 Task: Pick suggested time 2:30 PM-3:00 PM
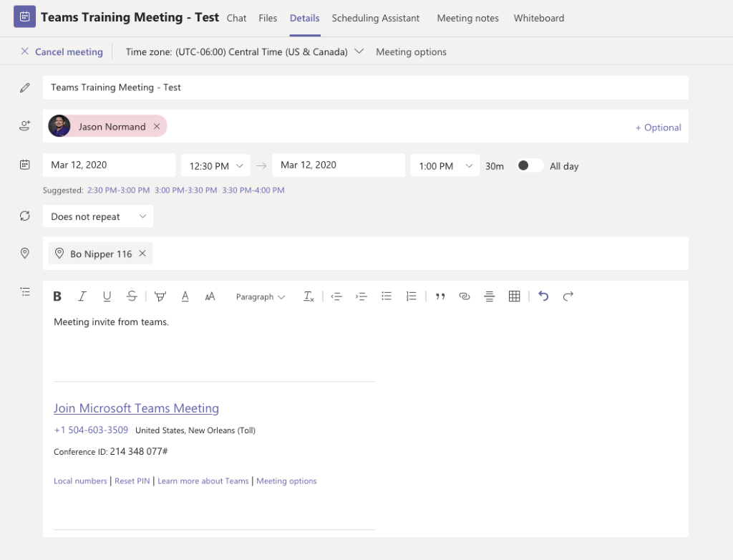click(x=119, y=190)
